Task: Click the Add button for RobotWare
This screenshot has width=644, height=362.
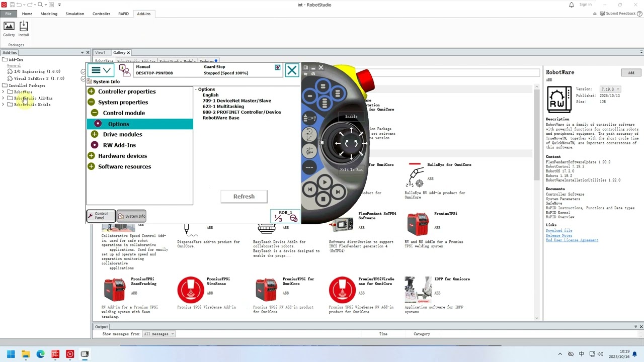Action: pyautogui.click(x=631, y=72)
